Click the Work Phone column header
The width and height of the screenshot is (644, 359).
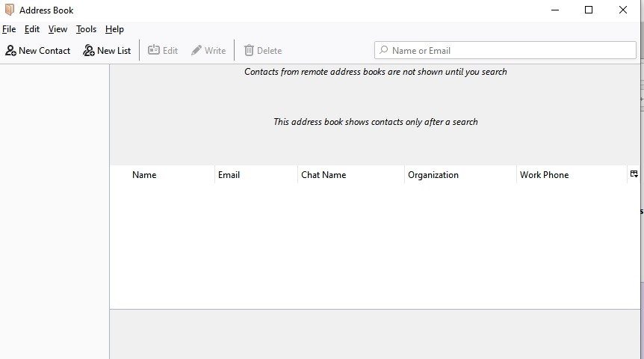coord(544,175)
